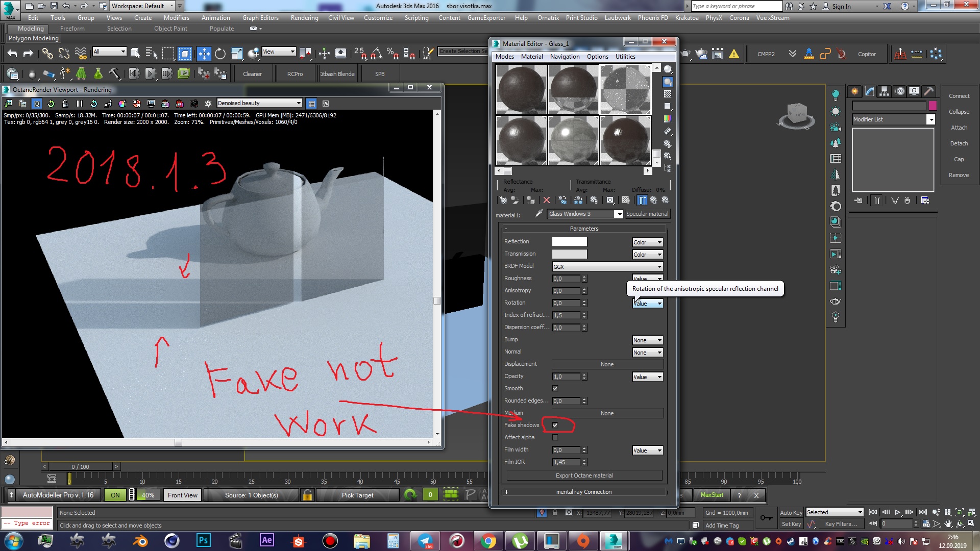Image resolution: width=980 pixels, height=551 pixels.
Task: Click the Reflection white color swatch
Action: (569, 242)
